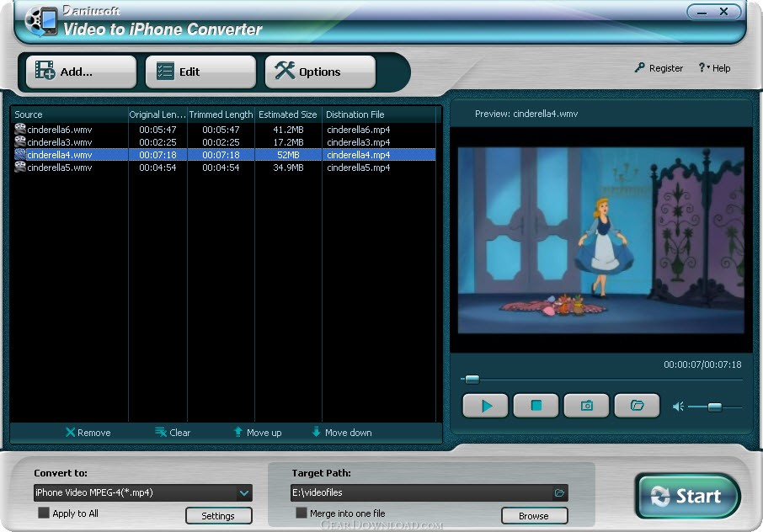Click the Distination File column header
This screenshot has height=532, width=763.
pyautogui.click(x=379, y=114)
